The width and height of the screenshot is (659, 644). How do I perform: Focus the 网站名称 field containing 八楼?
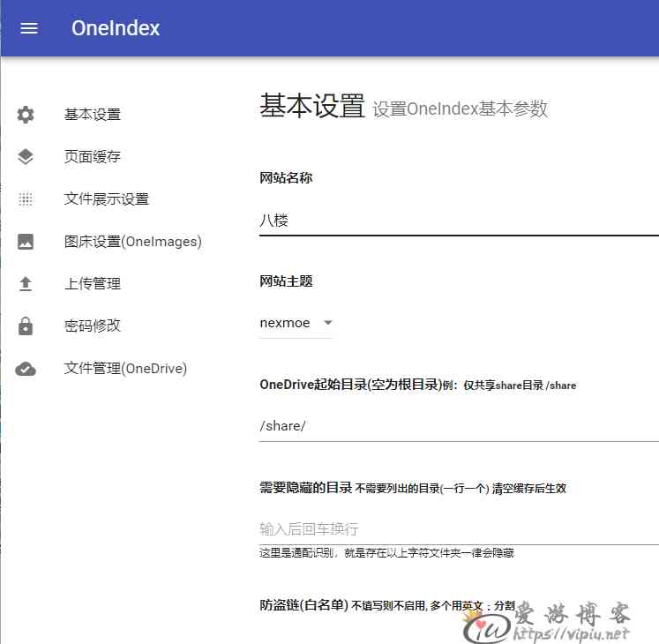click(459, 221)
